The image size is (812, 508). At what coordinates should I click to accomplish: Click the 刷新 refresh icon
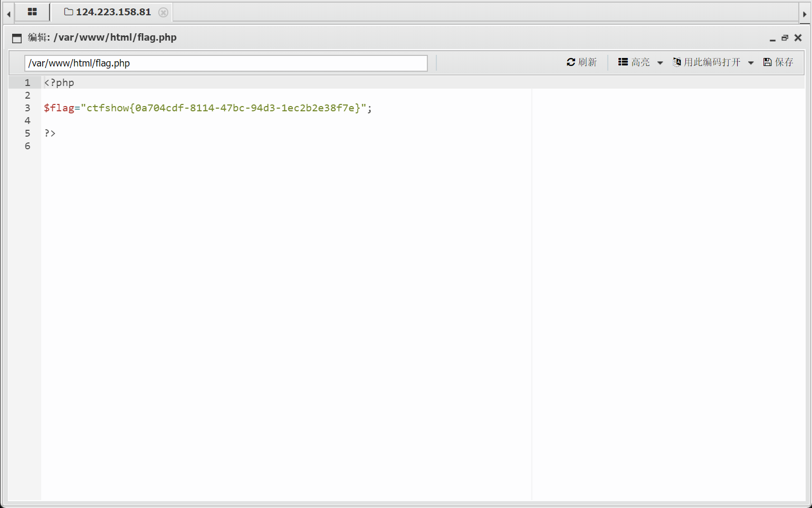(x=571, y=62)
